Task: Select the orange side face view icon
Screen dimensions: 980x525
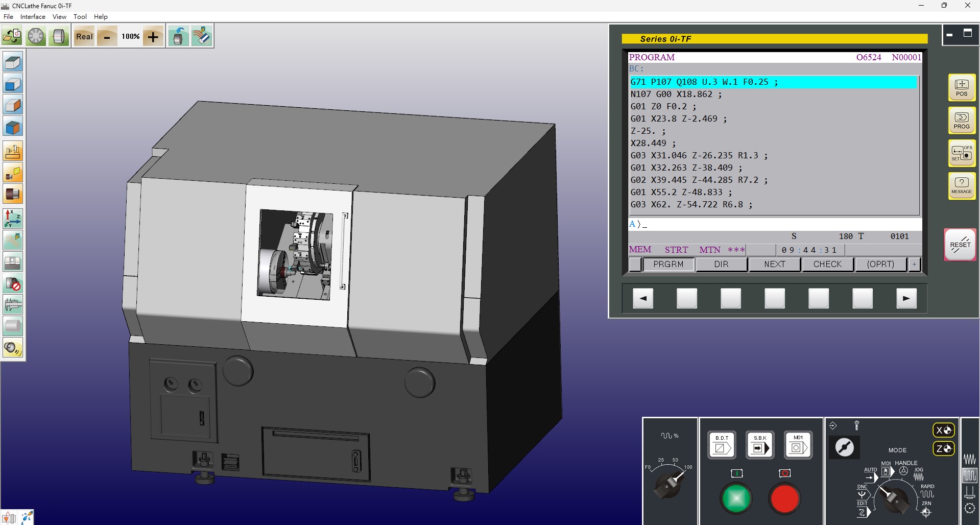Action: [13, 105]
